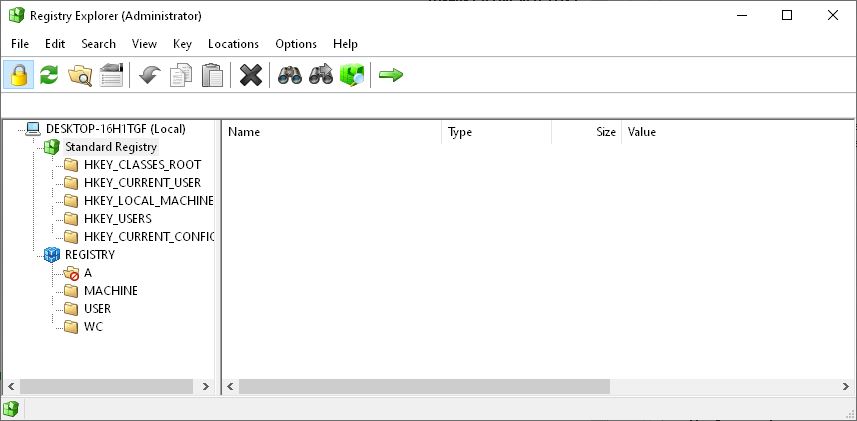This screenshot has height=421, width=857.
Task: Sort by the Type column header
Action: pos(496,132)
